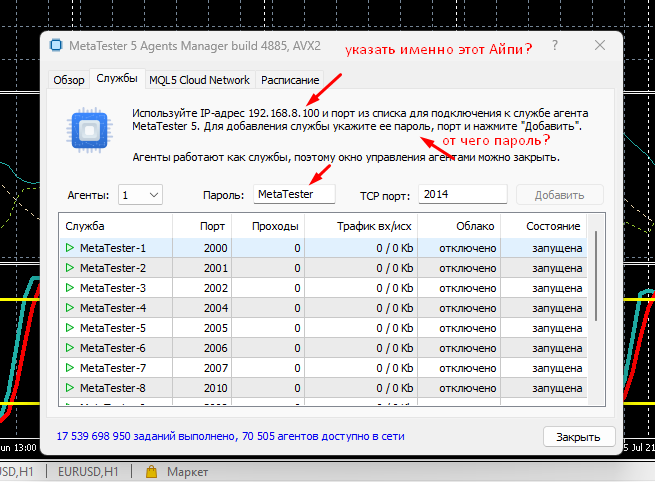Click the Пароль input field
Viewport: 655px width, 482px height.
point(294,194)
